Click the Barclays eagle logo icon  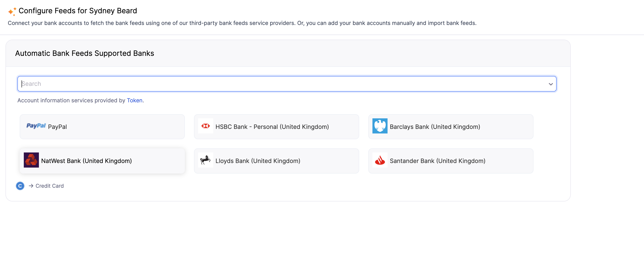(x=380, y=126)
